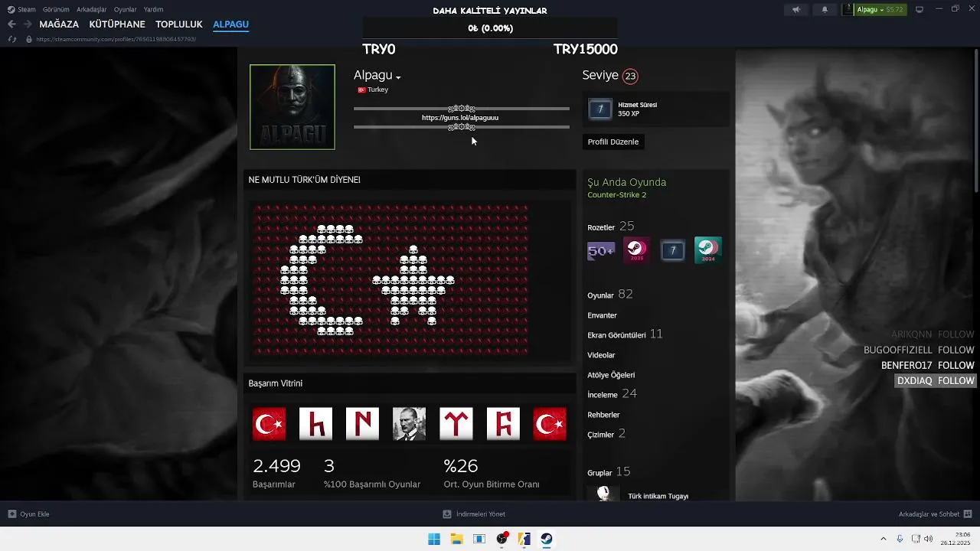Open the Rozetler 25 link
Image resolution: width=980 pixels, height=551 pixels.
611,227
